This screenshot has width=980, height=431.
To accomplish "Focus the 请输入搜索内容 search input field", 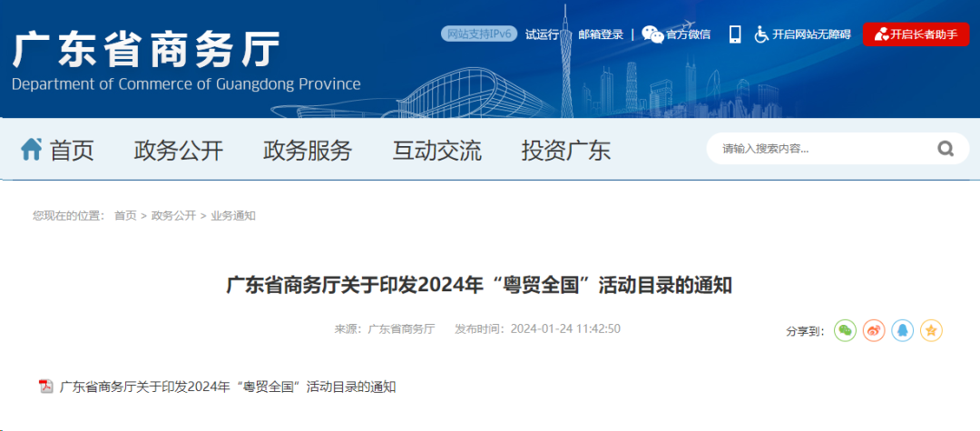I will (x=817, y=149).
